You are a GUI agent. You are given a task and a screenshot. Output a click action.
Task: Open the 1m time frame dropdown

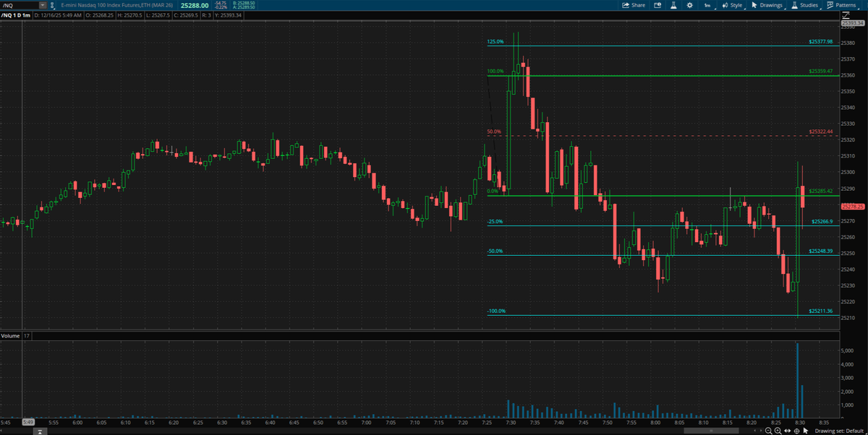(708, 5)
